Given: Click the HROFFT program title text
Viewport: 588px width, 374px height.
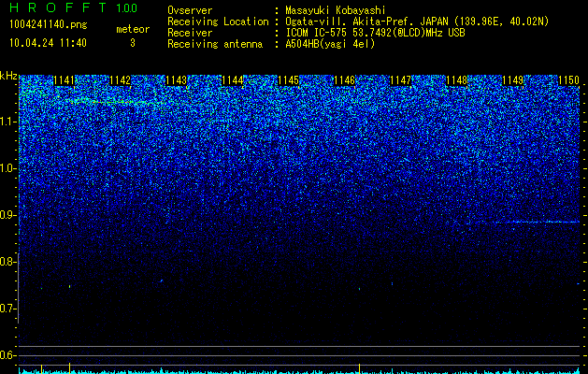Looking at the screenshot, I should (58, 7).
